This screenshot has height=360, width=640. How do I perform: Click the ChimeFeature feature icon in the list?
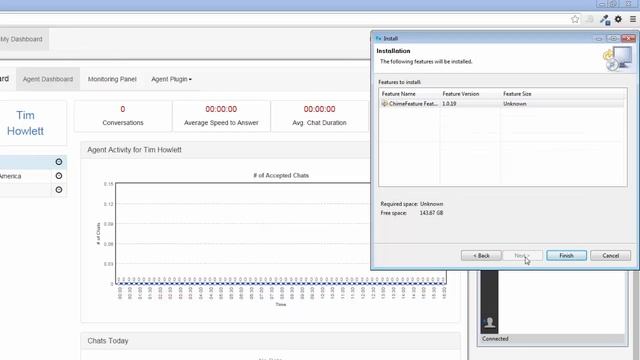point(384,104)
